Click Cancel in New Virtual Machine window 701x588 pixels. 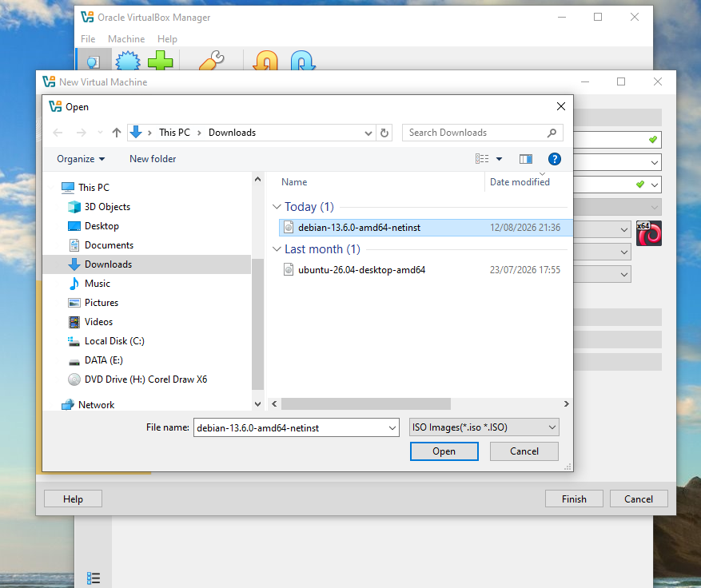point(639,499)
